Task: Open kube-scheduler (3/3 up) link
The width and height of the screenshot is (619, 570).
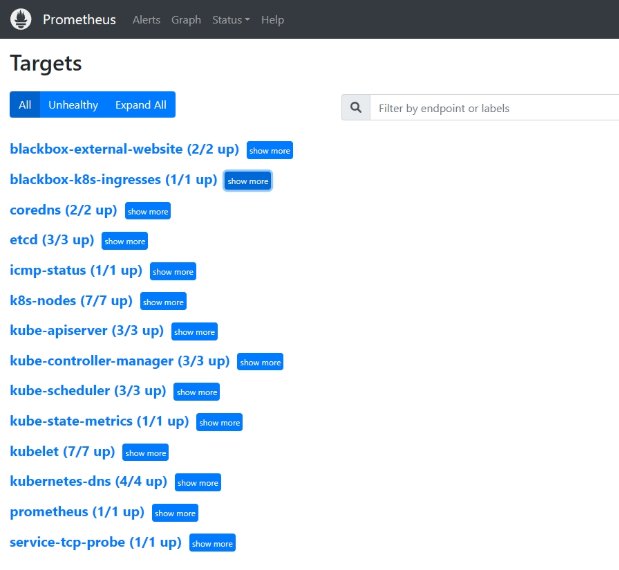Action: coord(88,391)
